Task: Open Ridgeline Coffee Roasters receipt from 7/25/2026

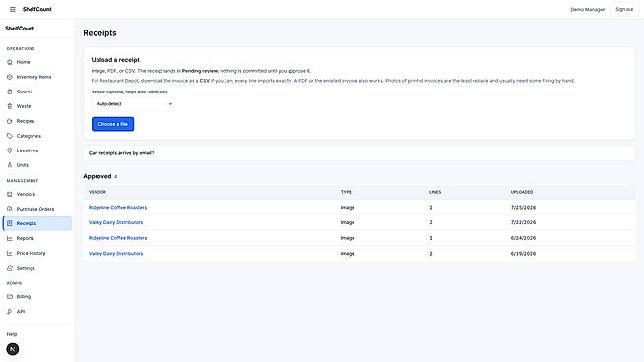Action: (117, 208)
